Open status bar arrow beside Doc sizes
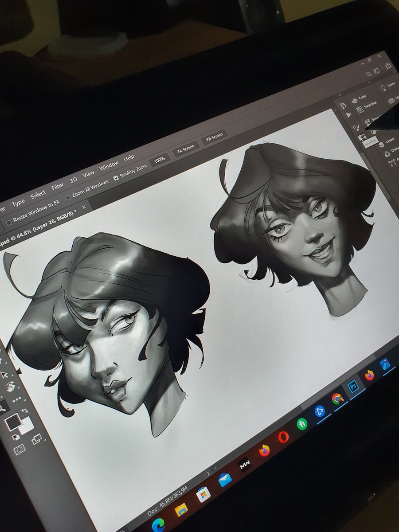This screenshot has width=399, height=532. tap(207, 474)
